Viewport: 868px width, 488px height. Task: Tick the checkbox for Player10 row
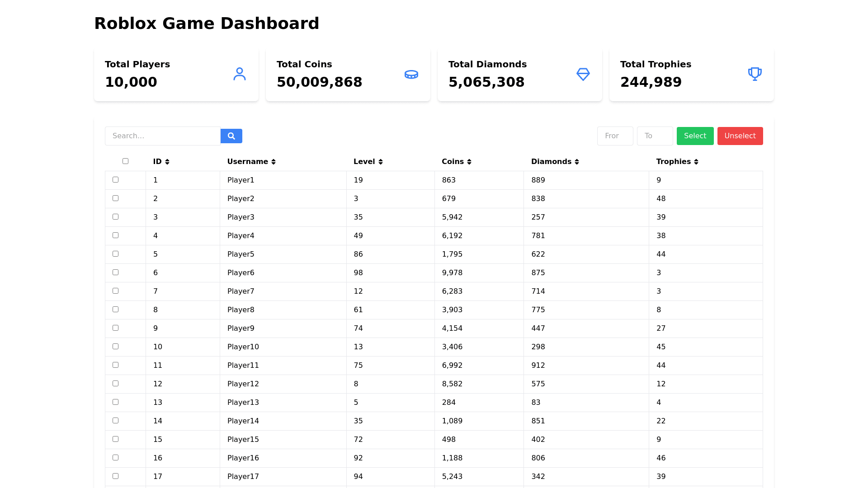pos(115,347)
